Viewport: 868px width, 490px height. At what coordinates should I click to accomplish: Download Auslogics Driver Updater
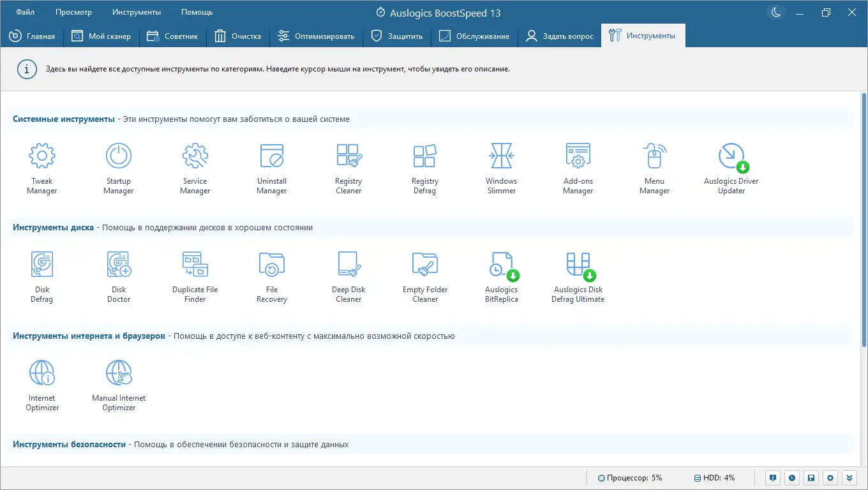[x=731, y=168]
